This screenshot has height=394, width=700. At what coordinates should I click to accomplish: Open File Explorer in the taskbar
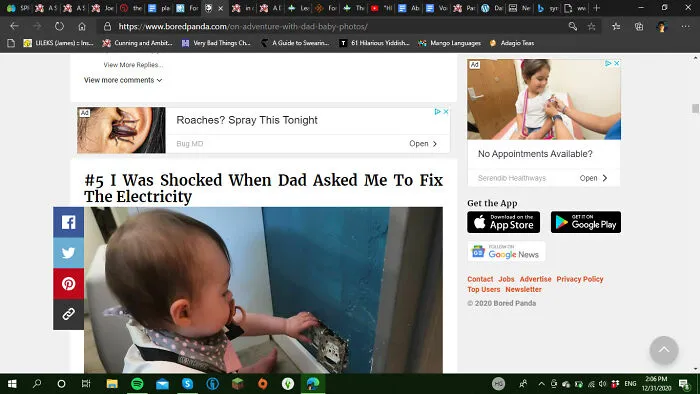[x=112, y=384]
